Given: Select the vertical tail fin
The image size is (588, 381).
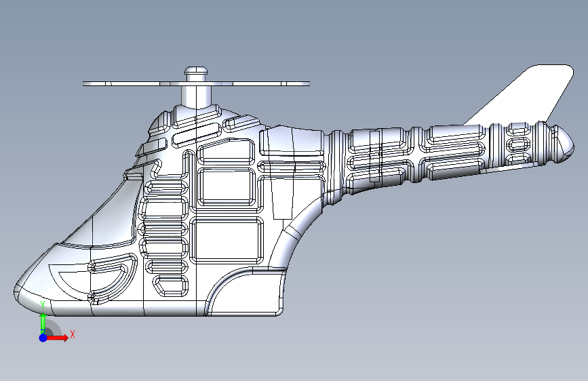Looking at the screenshot, I should (522, 94).
